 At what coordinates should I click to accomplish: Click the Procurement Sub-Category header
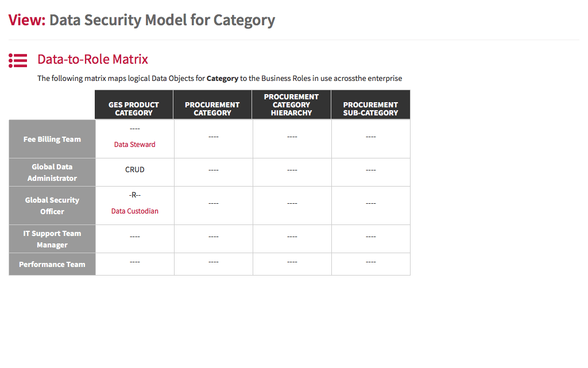(x=370, y=104)
